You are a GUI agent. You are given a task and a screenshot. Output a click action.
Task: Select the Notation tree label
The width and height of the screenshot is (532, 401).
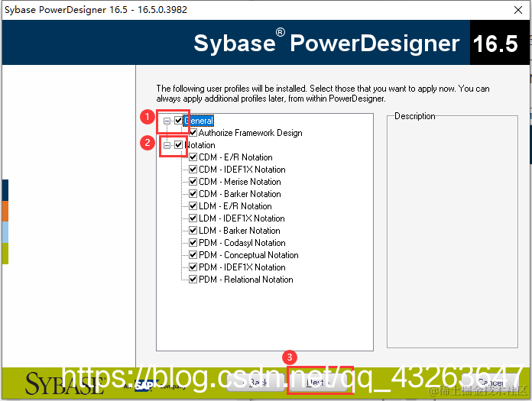point(199,145)
